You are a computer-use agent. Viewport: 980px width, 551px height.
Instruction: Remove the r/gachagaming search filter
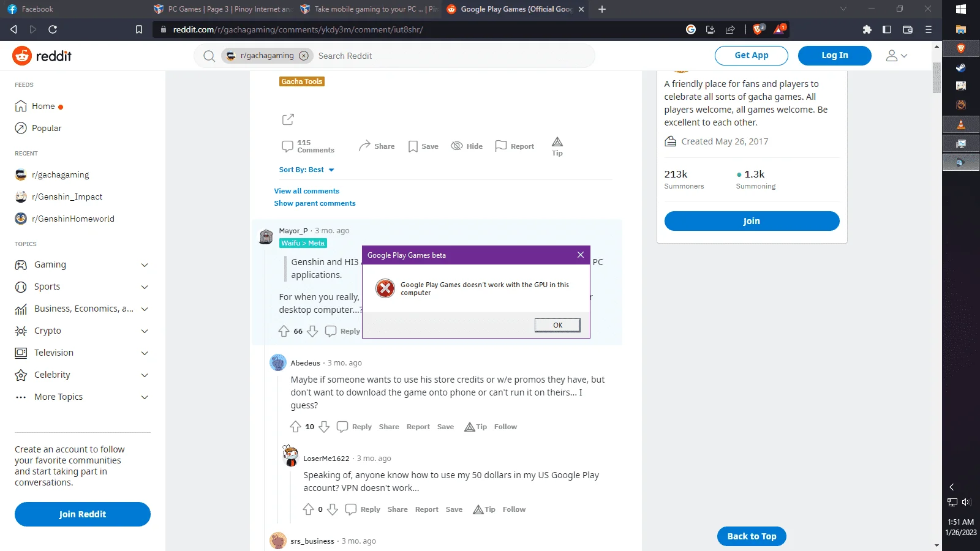click(x=304, y=56)
